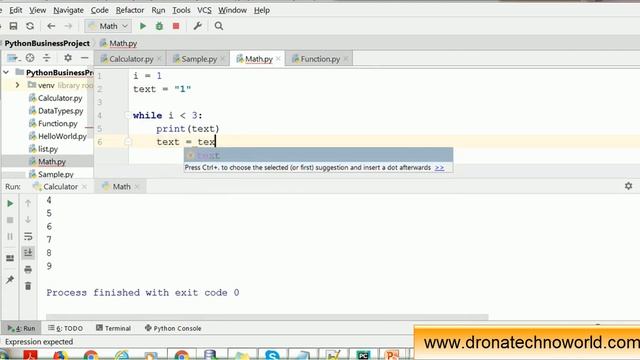Hide the Project panel with minus icon

84,58
